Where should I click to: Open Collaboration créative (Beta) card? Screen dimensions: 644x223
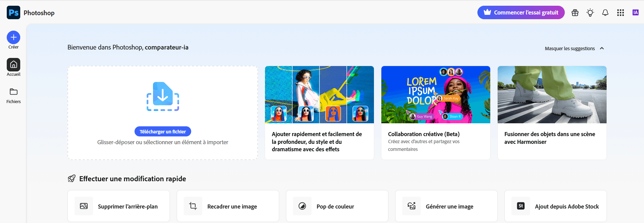pos(436,113)
